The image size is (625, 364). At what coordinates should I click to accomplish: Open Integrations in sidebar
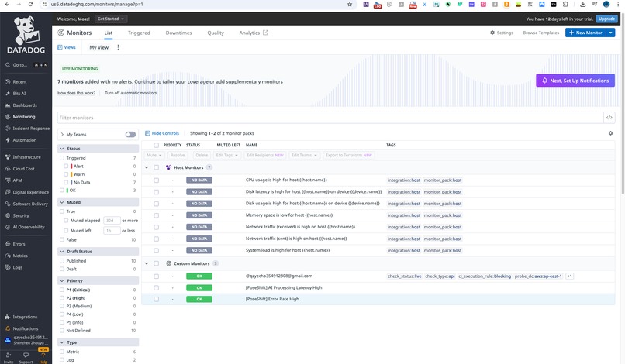pos(25,317)
